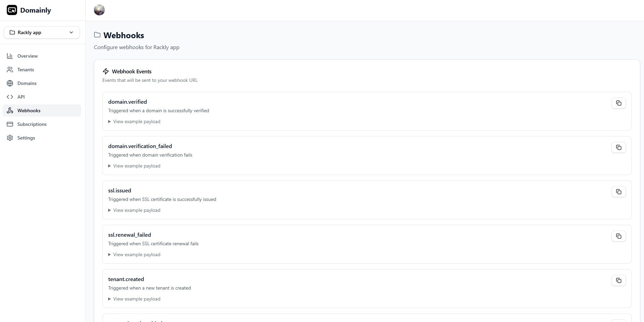
Task: Click the Domains globe icon
Action: (10, 83)
